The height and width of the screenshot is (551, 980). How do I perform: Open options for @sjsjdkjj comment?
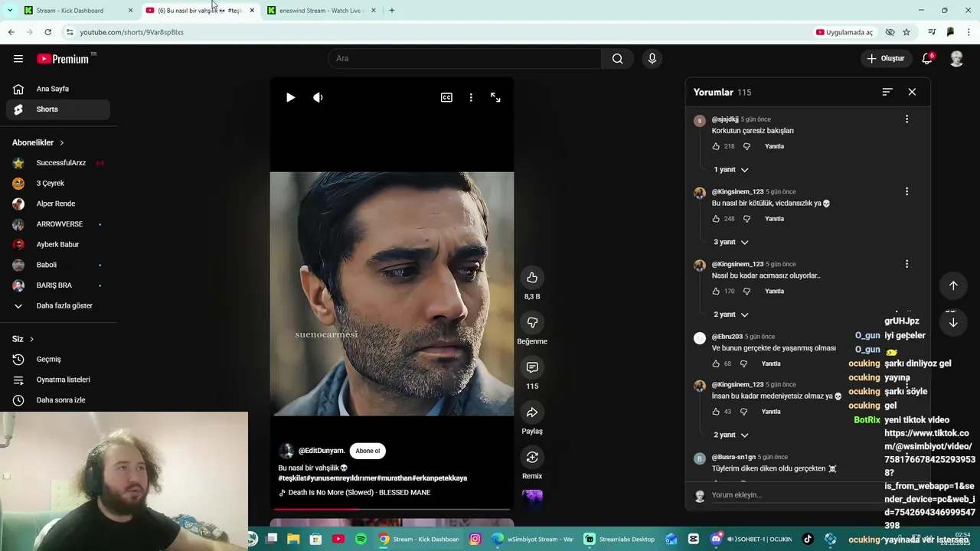[x=906, y=119]
